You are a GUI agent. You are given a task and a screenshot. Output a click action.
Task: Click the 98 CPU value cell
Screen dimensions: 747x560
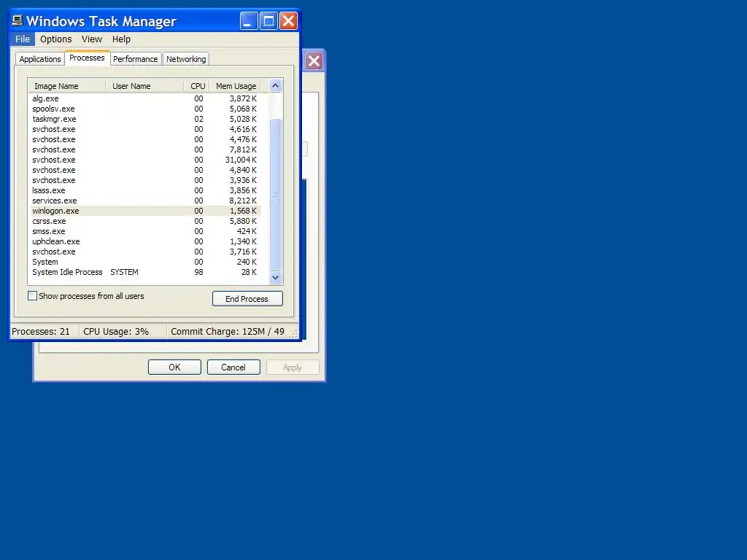pos(198,273)
